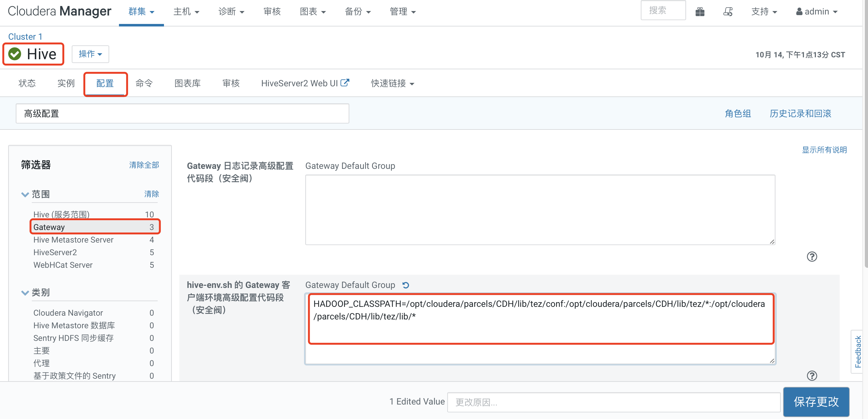Collapse the 范围 filter section

(x=25, y=194)
